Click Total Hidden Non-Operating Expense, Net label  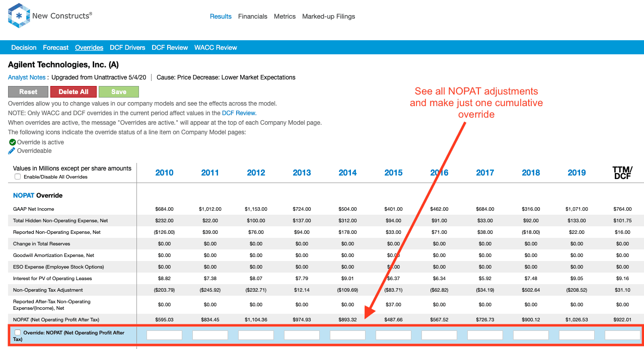(x=60, y=221)
